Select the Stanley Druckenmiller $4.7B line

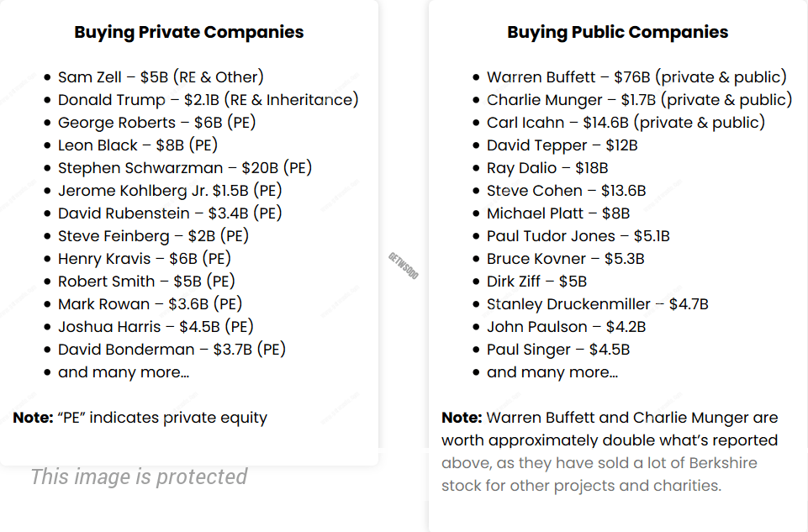pos(597,304)
